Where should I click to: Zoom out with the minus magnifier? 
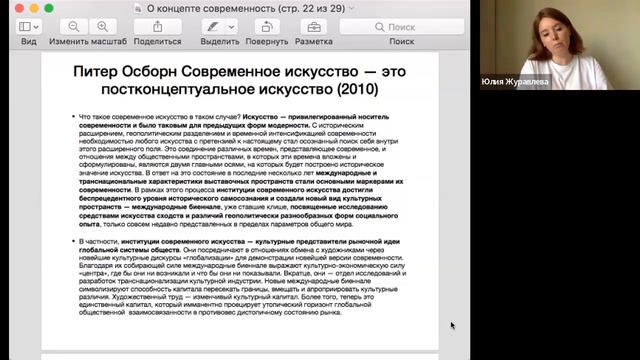tap(73, 27)
